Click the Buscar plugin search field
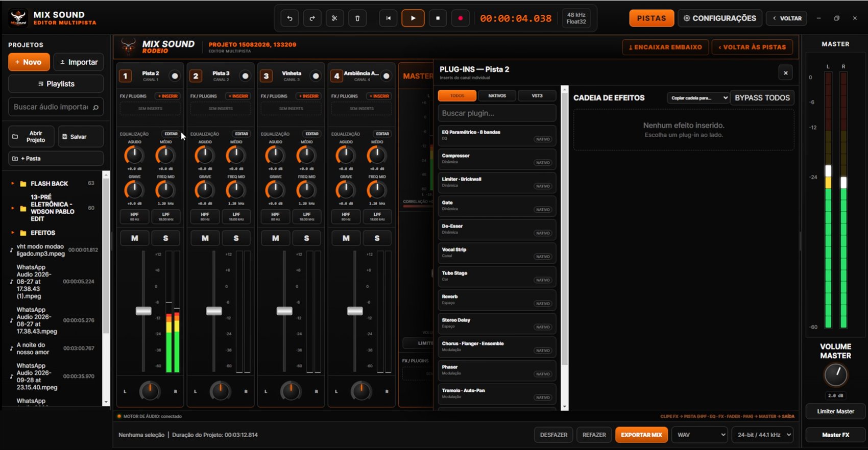Viewport: 868px width, 450px height. (x=497, y=113)
